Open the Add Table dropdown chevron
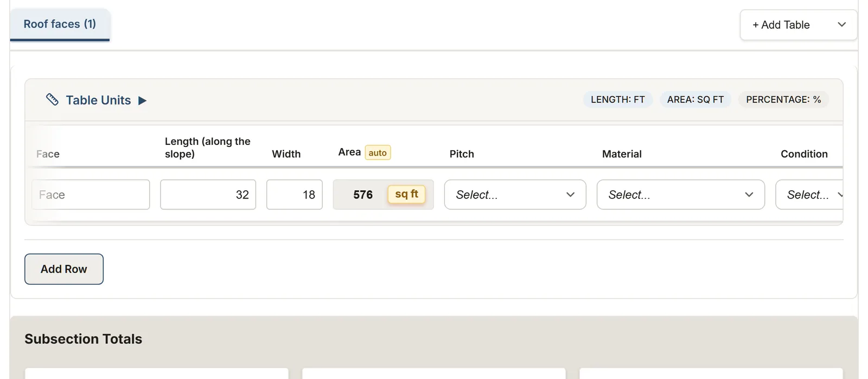 pyautogui.click(x=841, y=24)
